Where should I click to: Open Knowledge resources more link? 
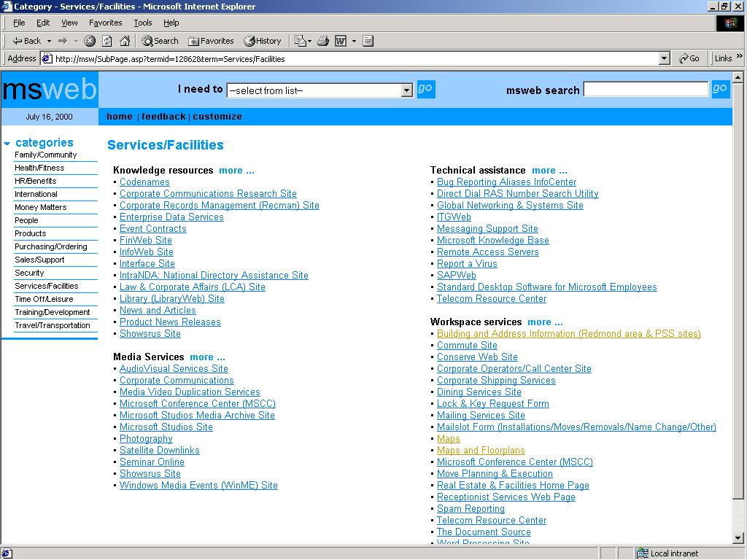tap(236, 171)
